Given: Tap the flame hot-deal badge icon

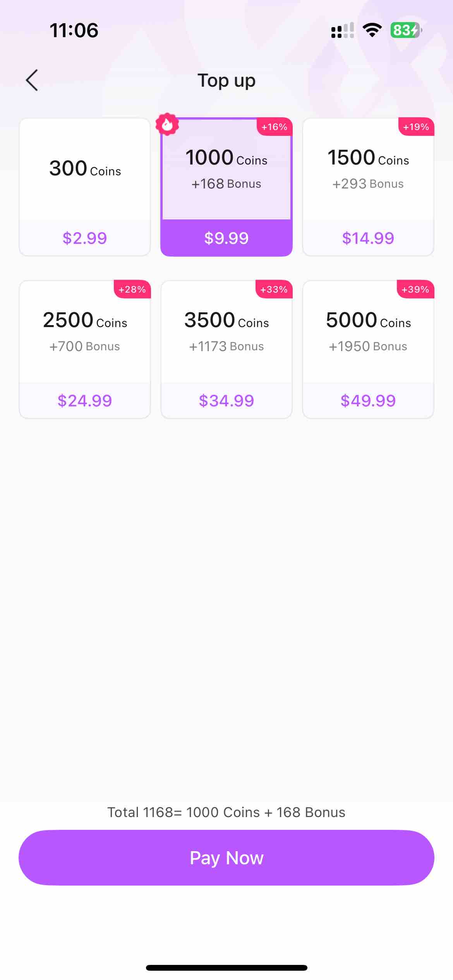Looking at the screenshot, I should (167, 124).
